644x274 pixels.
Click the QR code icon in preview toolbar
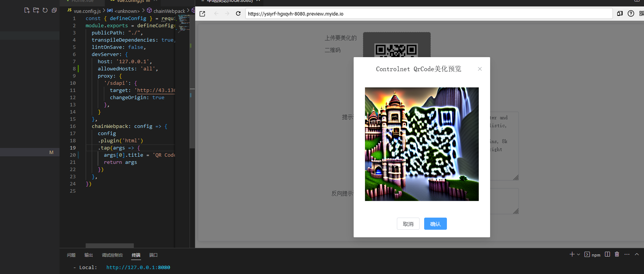click(x=641, y=14)
